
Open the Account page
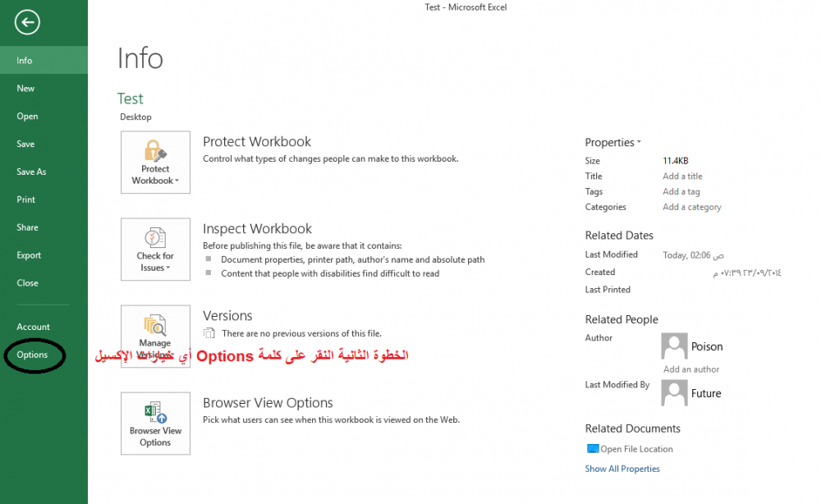[44, 327]
